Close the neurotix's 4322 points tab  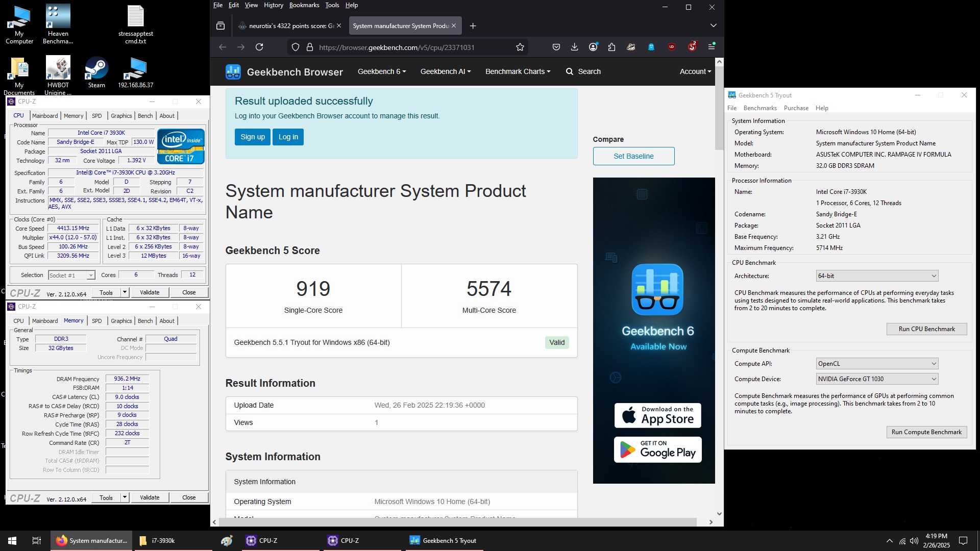(x=339, y=26)
